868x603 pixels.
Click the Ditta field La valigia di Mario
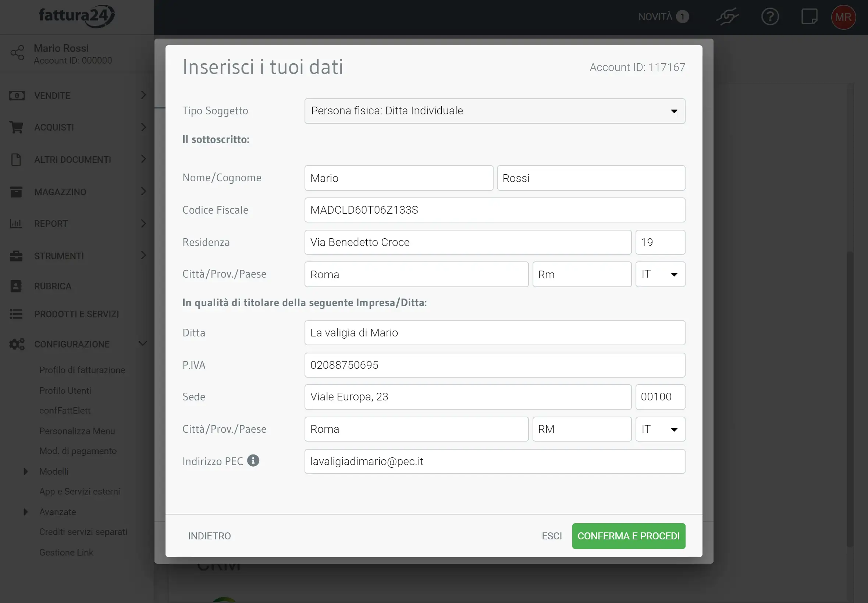[495, 333]
